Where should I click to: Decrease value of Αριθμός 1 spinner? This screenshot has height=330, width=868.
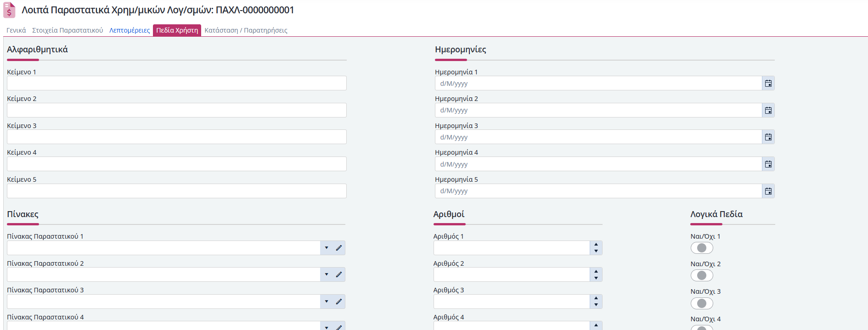[596, 251]
